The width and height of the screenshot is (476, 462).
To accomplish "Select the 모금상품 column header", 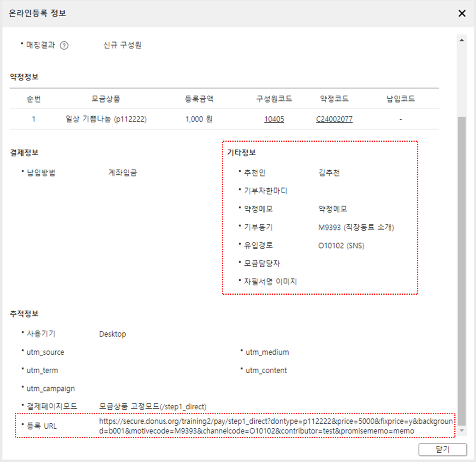I will [106, 99].
